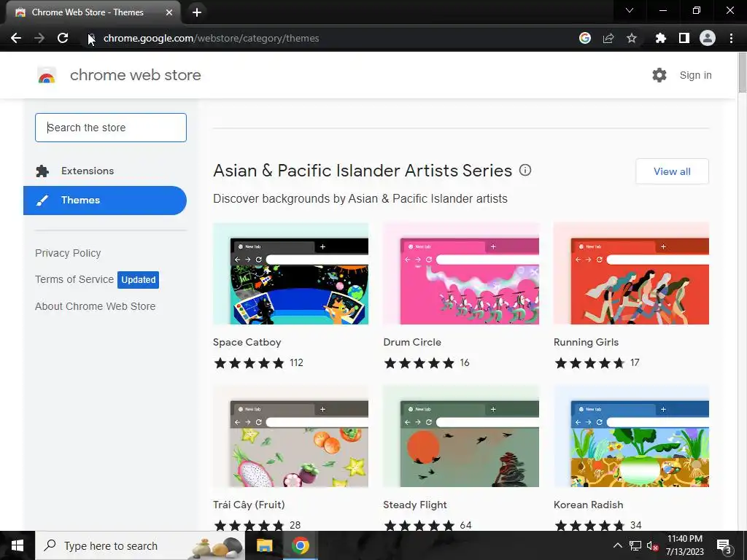
Task: Click the Trái Cây (Fruit) title
Action: 249,505
